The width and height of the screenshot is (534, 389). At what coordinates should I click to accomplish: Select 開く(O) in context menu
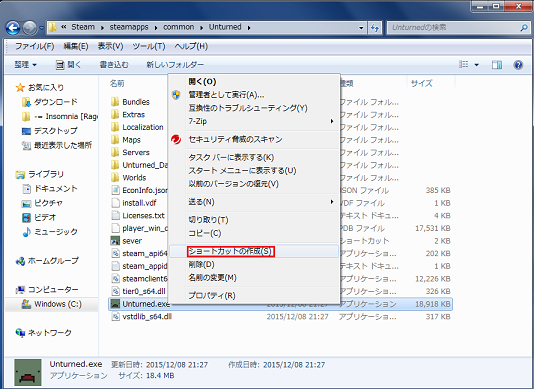click(254, 82)
